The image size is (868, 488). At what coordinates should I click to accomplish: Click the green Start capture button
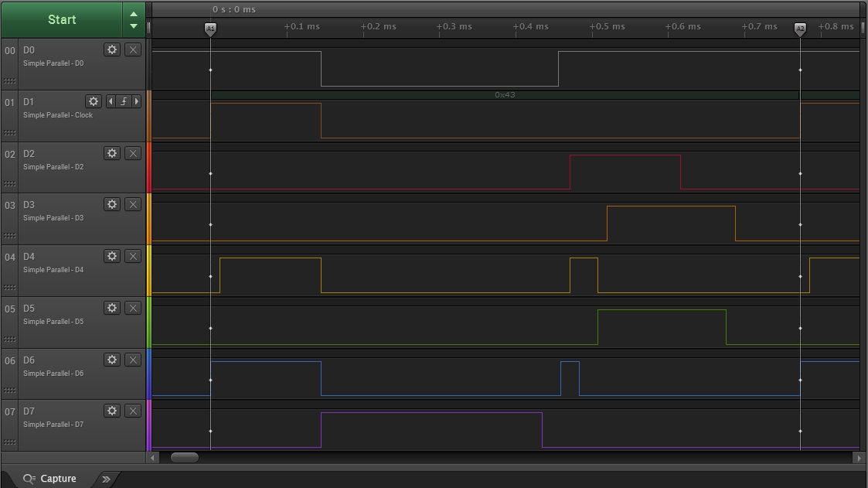click(61, 19)
